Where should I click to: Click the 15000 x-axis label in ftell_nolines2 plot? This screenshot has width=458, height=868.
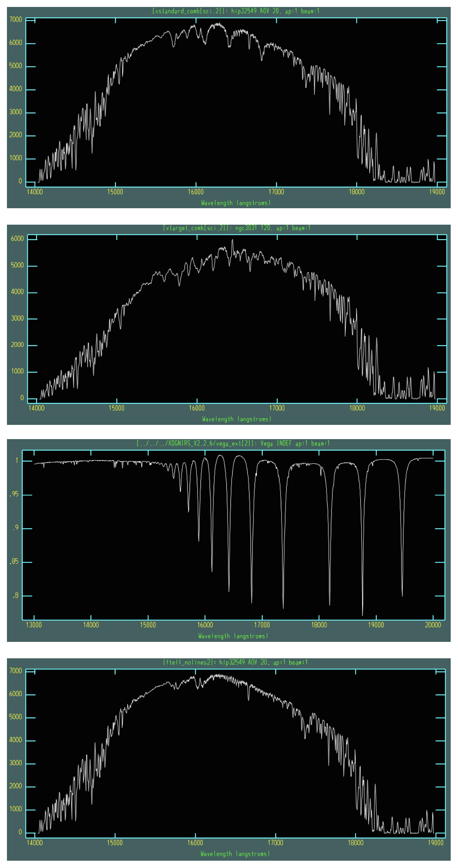click(115, 843)
